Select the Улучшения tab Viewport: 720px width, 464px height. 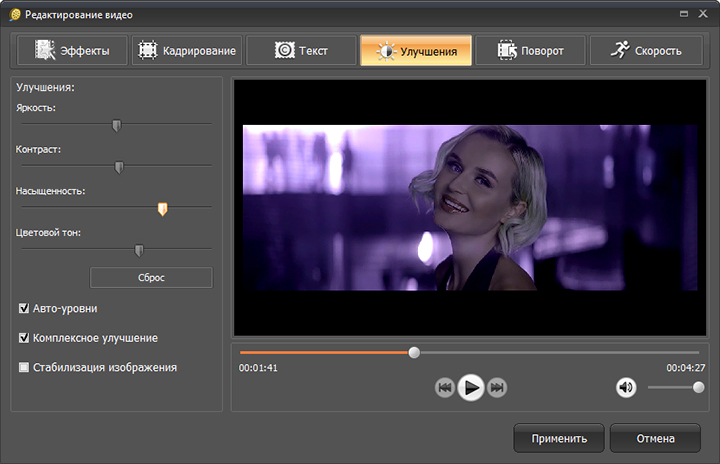tap(416, 51)
